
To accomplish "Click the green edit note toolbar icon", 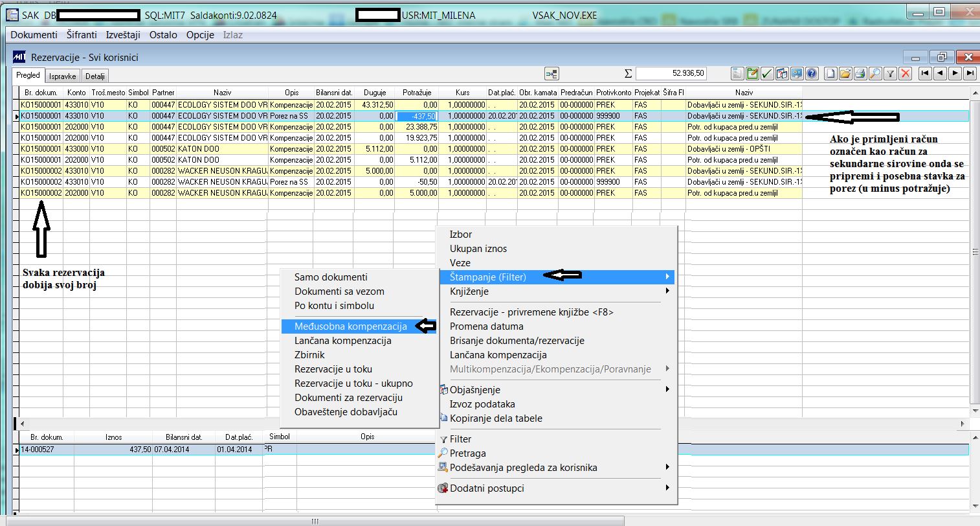I will tap(752, 74).
